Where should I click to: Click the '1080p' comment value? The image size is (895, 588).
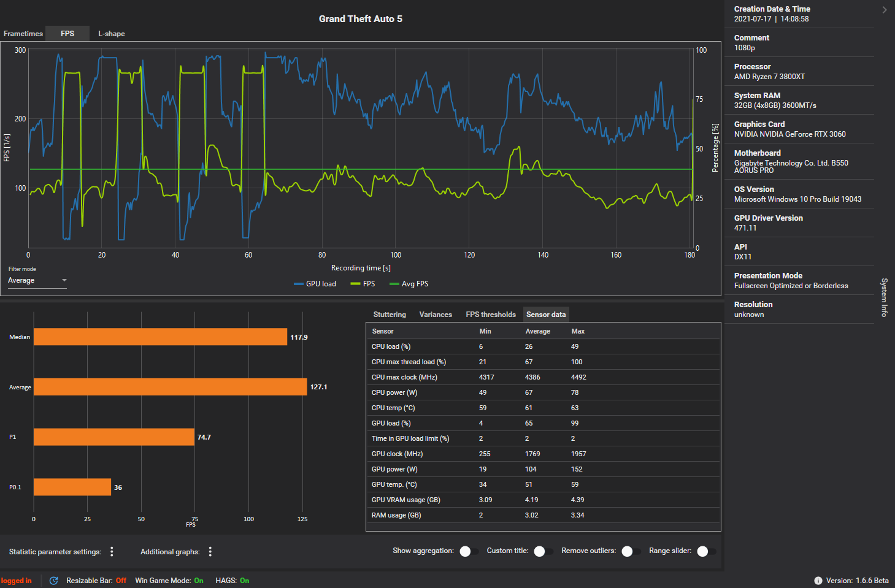(745, 48)
